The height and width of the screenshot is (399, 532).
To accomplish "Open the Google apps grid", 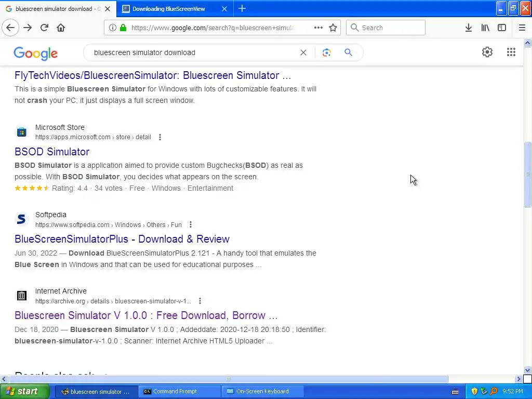I will [x=511, y=52].
